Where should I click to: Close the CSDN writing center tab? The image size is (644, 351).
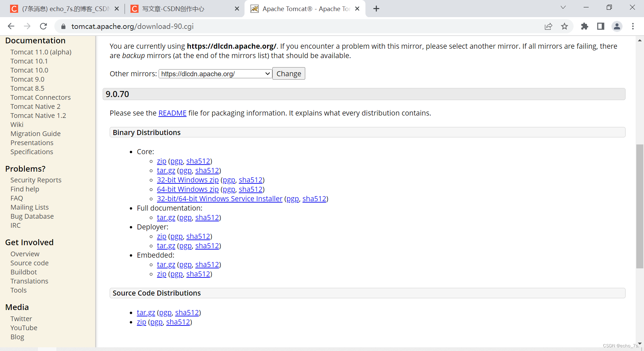237,9
